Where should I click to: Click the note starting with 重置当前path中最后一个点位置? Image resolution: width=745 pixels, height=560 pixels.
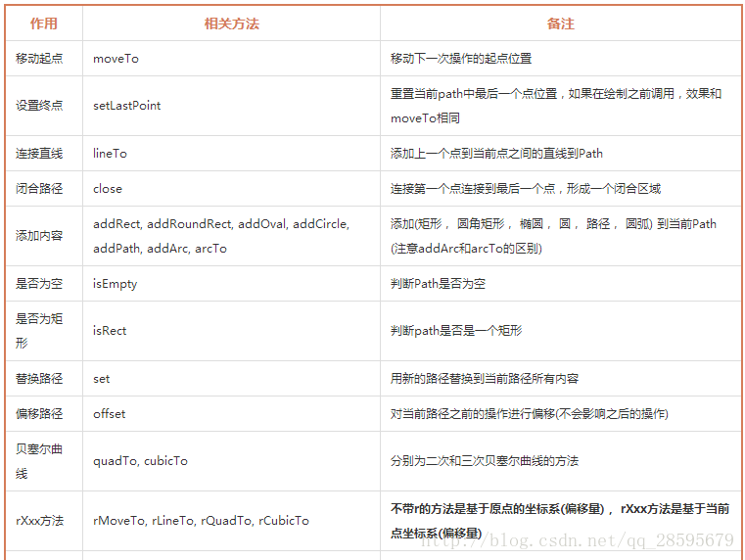(x=556, y=106)
